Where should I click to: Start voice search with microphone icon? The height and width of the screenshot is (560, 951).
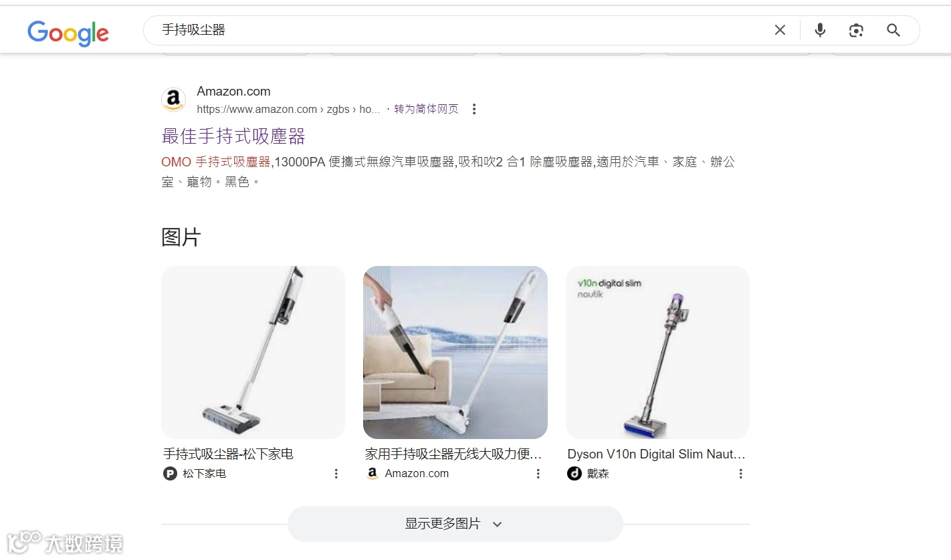click(x=820, y=30)
